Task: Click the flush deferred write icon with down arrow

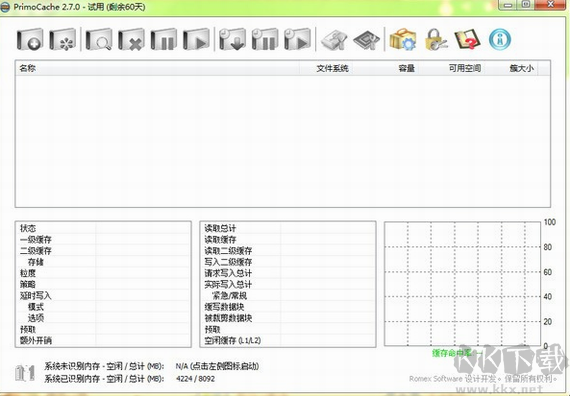Action: 232,39
